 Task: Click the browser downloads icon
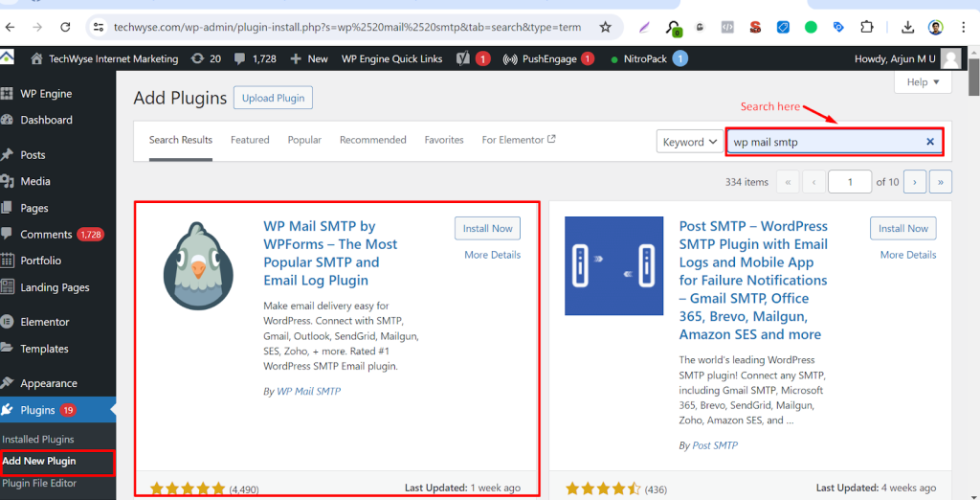coord(902,27)
